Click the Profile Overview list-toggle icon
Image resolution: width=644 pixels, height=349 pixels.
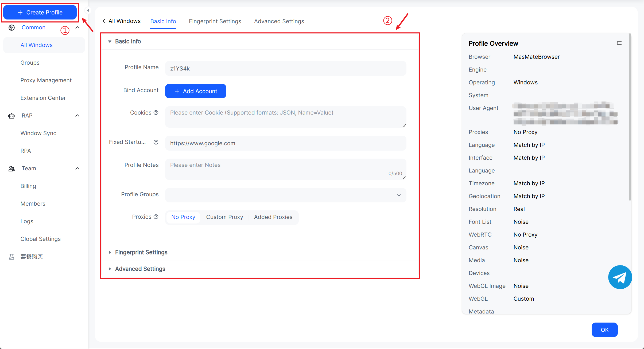pos(619,43)
